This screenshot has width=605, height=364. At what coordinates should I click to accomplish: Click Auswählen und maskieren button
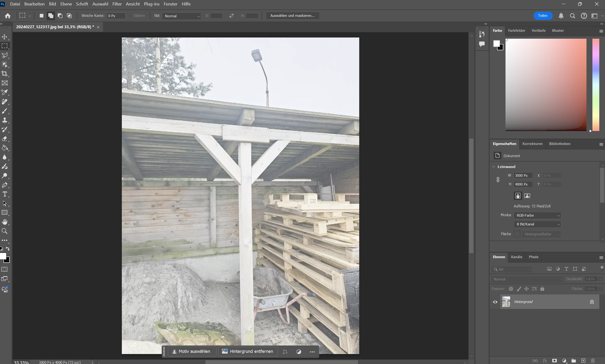[292, 16]
